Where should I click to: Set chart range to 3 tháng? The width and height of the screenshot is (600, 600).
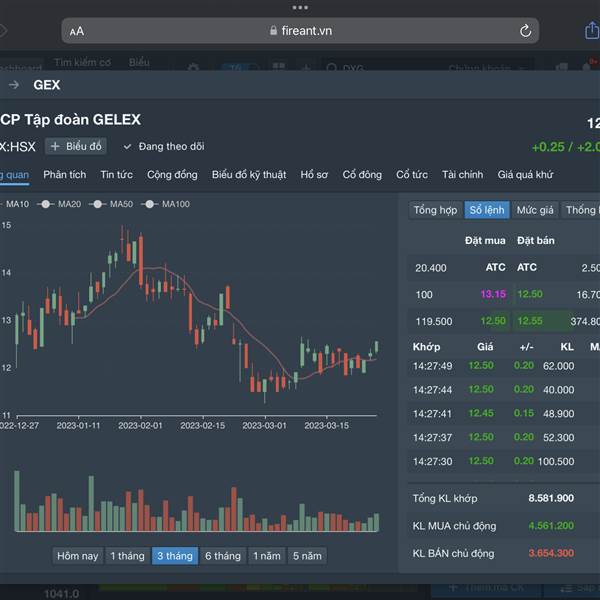(175, 556)
